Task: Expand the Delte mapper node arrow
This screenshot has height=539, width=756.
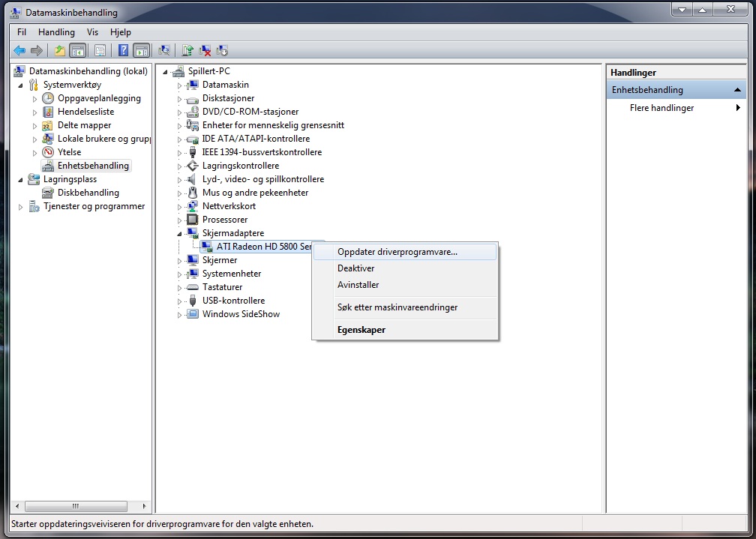Action: point(34,126)
